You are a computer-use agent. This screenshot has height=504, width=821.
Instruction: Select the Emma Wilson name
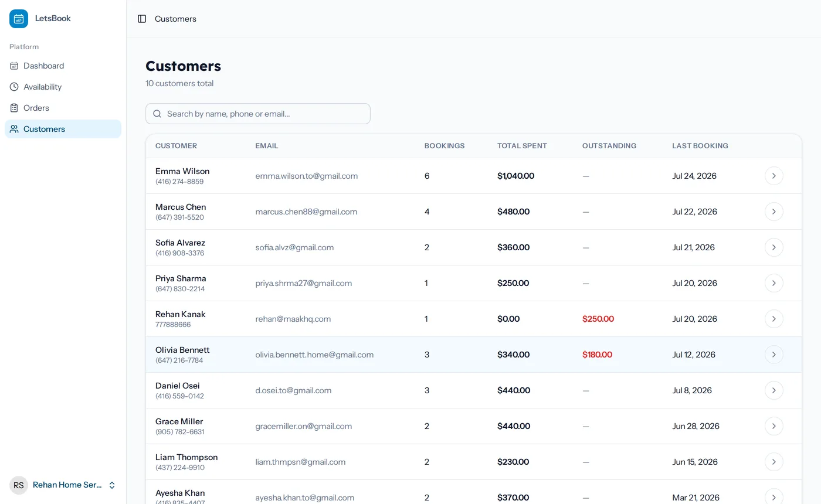pos(182,171)
